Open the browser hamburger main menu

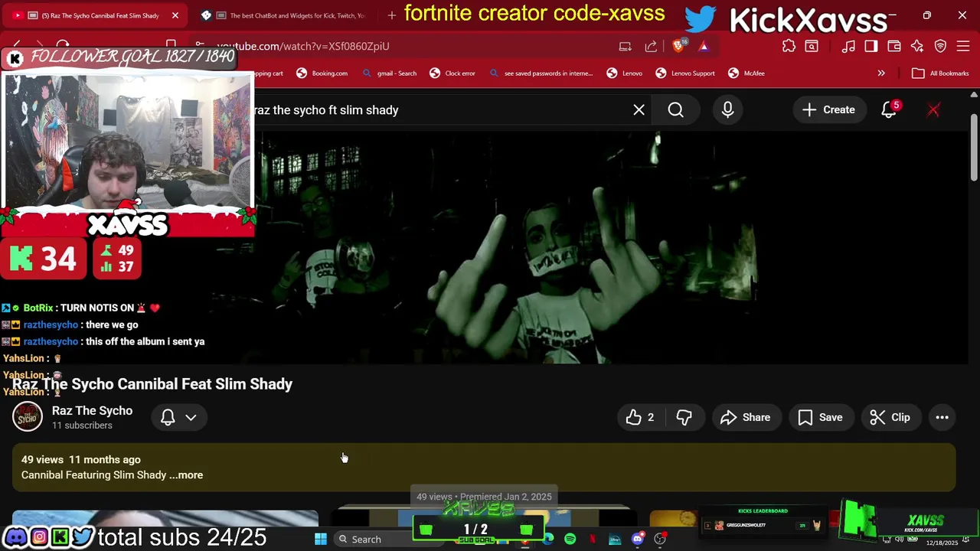click(963, 46)
